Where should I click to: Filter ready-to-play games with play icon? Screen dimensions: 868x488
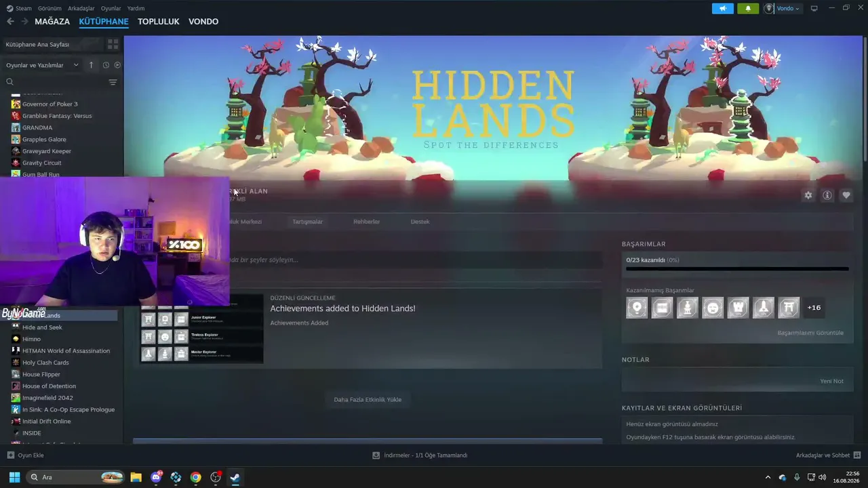click(117, 65)
